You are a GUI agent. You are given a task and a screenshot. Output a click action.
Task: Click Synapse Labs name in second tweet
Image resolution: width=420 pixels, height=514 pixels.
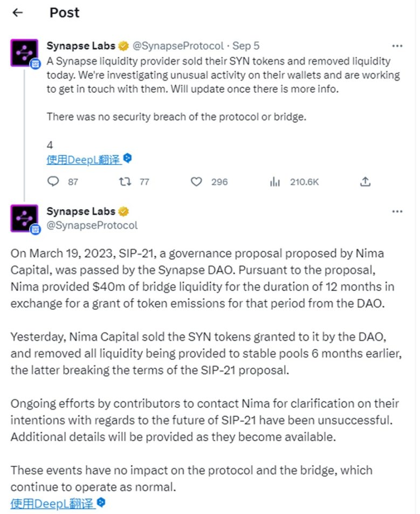(x=81, y=211)
